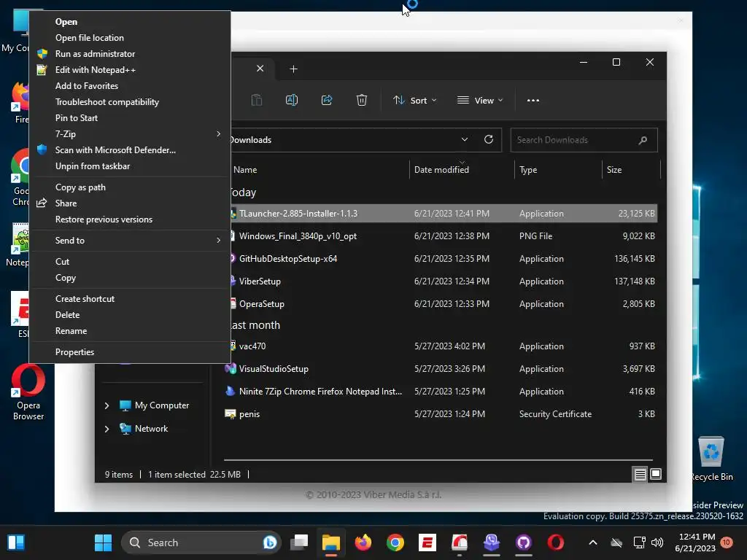
Task: Add a new Explorer tab
Action: (293, 69)
